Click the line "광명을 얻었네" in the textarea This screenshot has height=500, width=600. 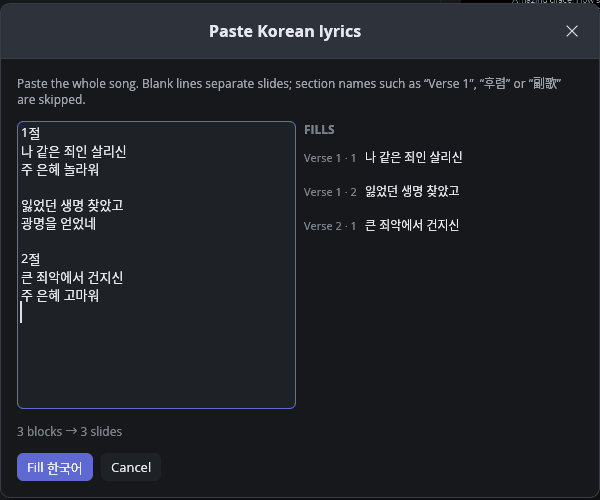point(59,224)
